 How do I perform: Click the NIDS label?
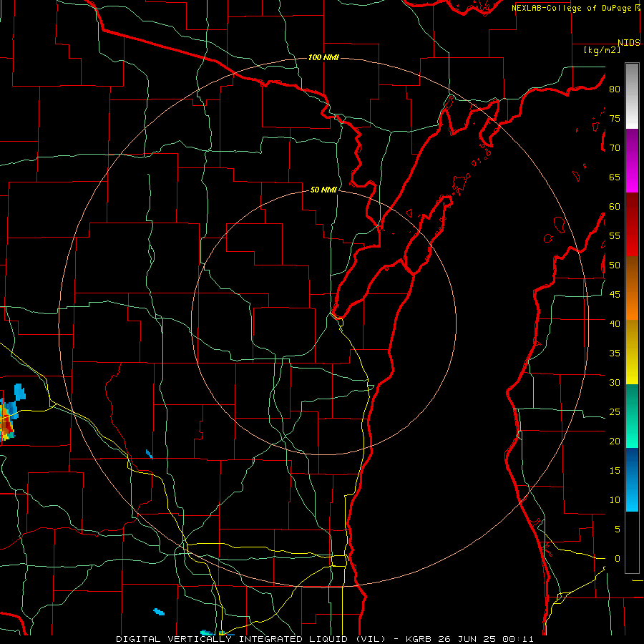click(x=628, y=43)
